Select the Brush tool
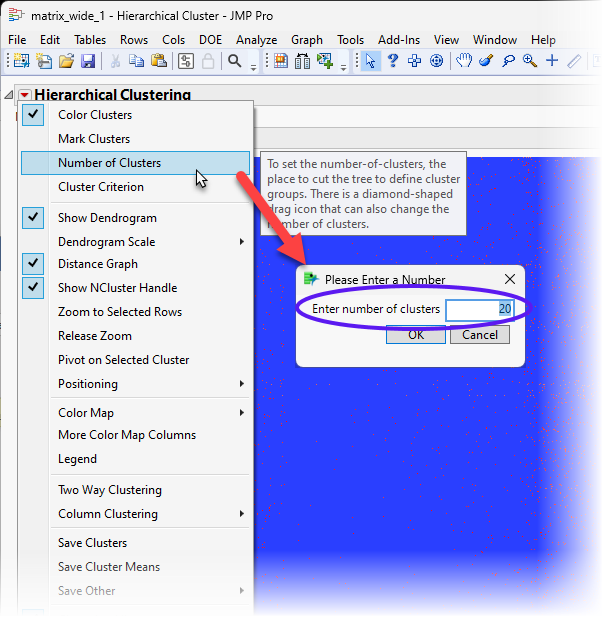The width and height of the screenshot is (603, 617). 486,61
